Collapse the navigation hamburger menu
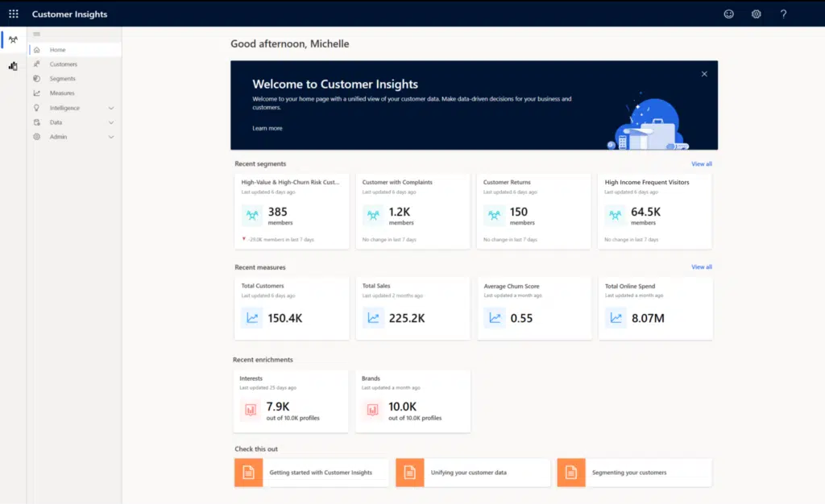 36,34
